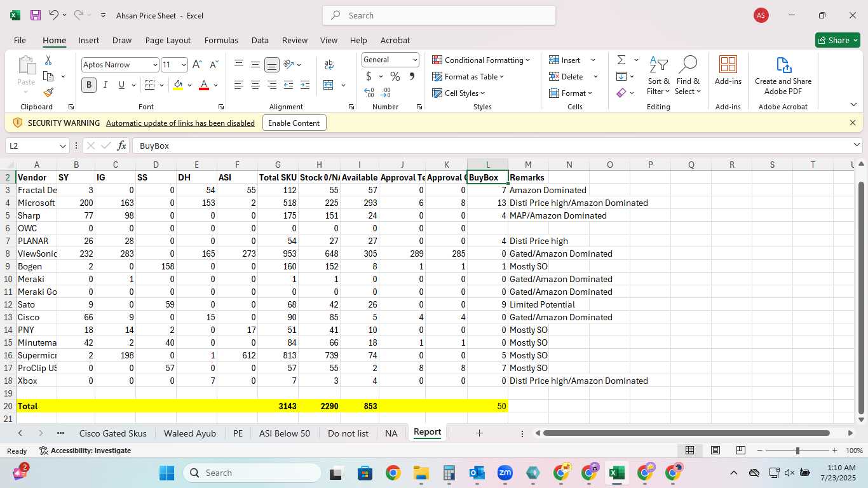Click the Increase Font Size icon
This screenshot has width=868, height=488.
tap(197, 65)
